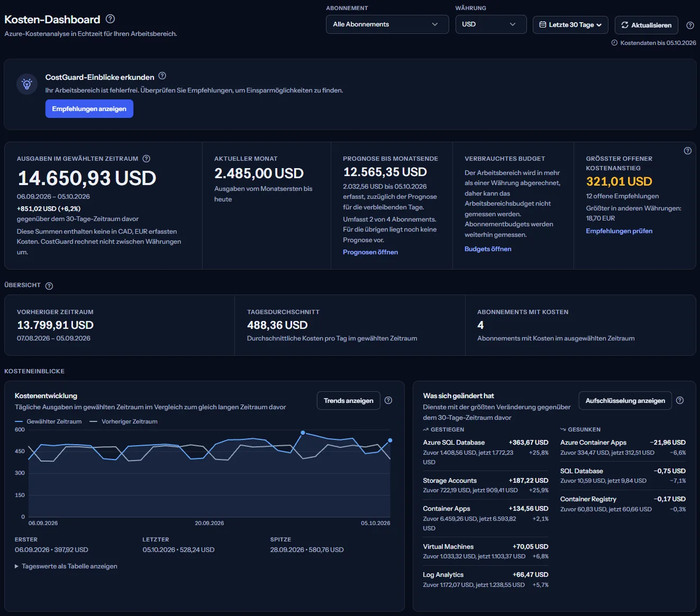Image resolution: width=700 pixels, height=616 pixels.
Task: Click help icon beside CostGuard-Einblicke erkunden
Action: [x=162, y=76]
